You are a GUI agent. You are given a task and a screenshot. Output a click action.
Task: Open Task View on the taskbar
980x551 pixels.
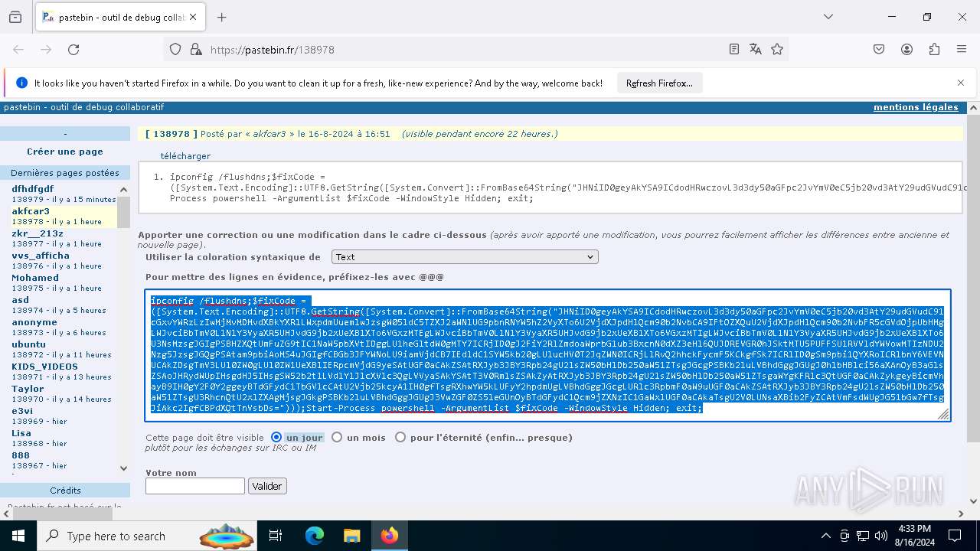[x=276, y=536]
